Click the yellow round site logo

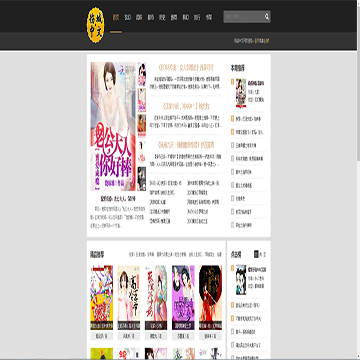click(95, 24)
